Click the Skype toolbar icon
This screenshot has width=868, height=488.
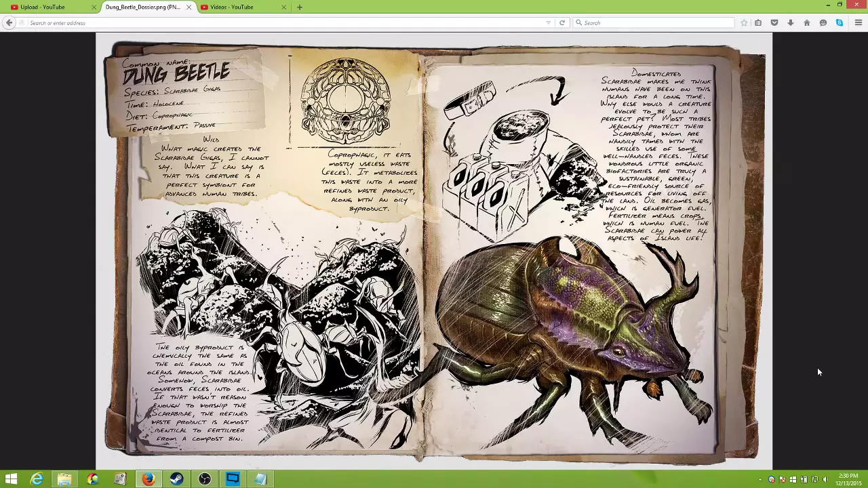point(840,22)
